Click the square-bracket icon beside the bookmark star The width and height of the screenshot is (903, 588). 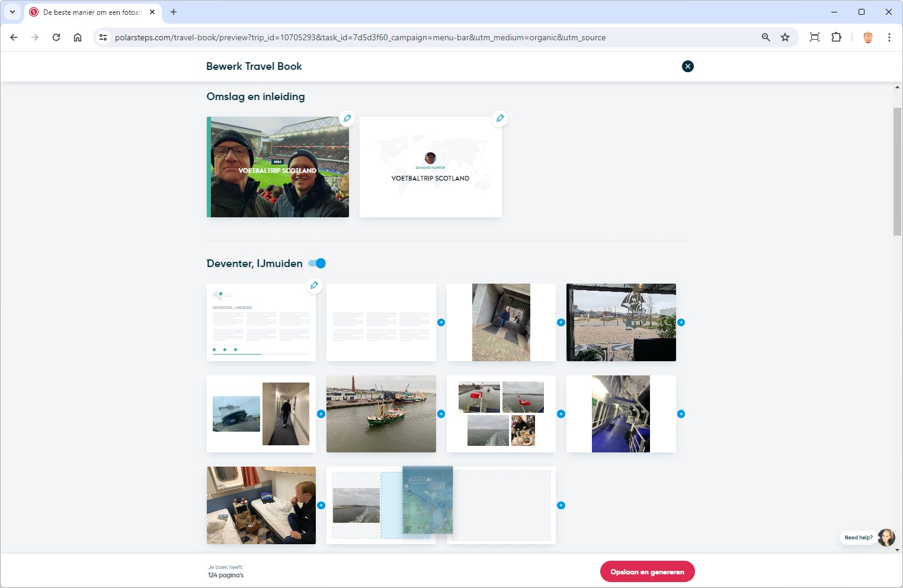pos(815,37)
